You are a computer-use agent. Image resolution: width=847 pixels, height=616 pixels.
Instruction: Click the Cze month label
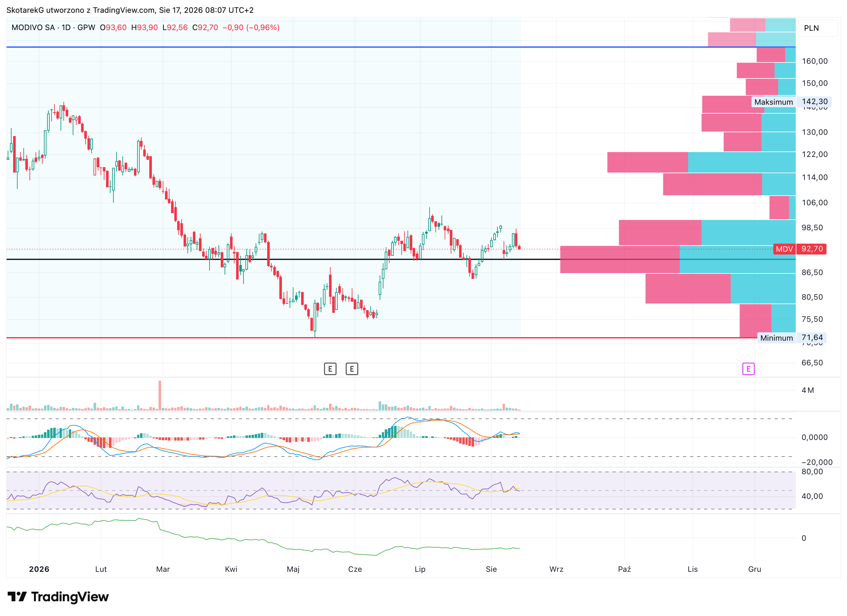[355, 569]
